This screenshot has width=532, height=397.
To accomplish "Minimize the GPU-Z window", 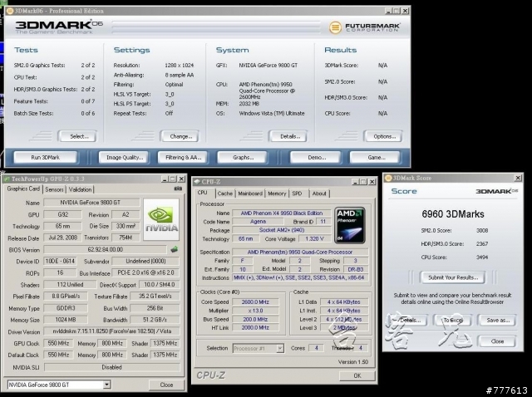I will [x=165, y=179].
